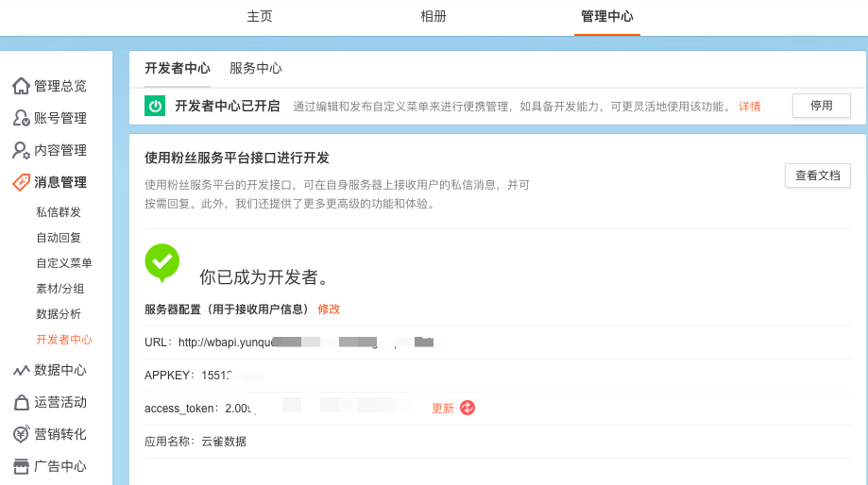This screenshot has height=485, width=868.
Task: Click the yen icon beside 营销转化
Action: [21, 434]
